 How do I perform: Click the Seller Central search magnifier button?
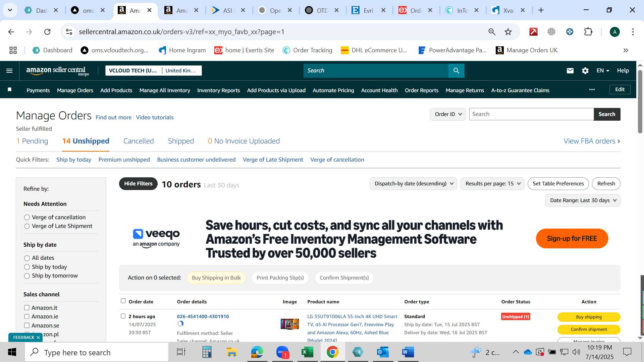point(456,71)
